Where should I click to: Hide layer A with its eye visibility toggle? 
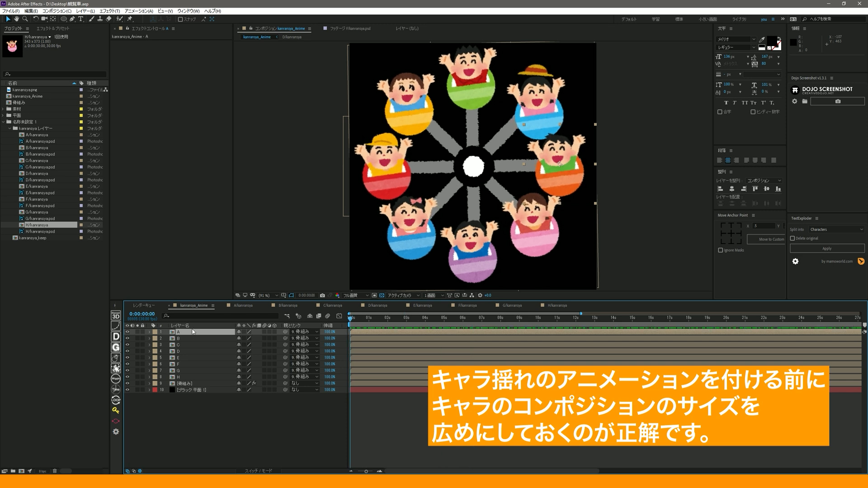click(127, 332)
